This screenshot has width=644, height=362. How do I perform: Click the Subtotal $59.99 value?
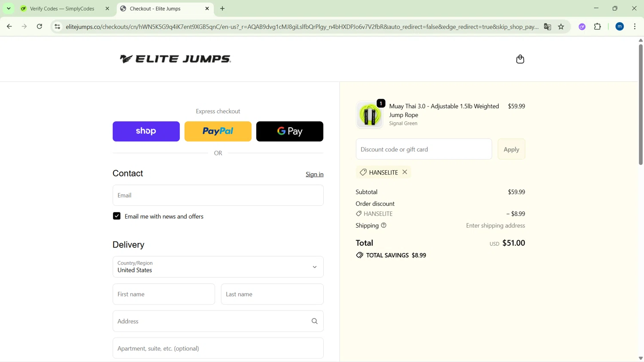pyautogui.click(x=516, y=192)
